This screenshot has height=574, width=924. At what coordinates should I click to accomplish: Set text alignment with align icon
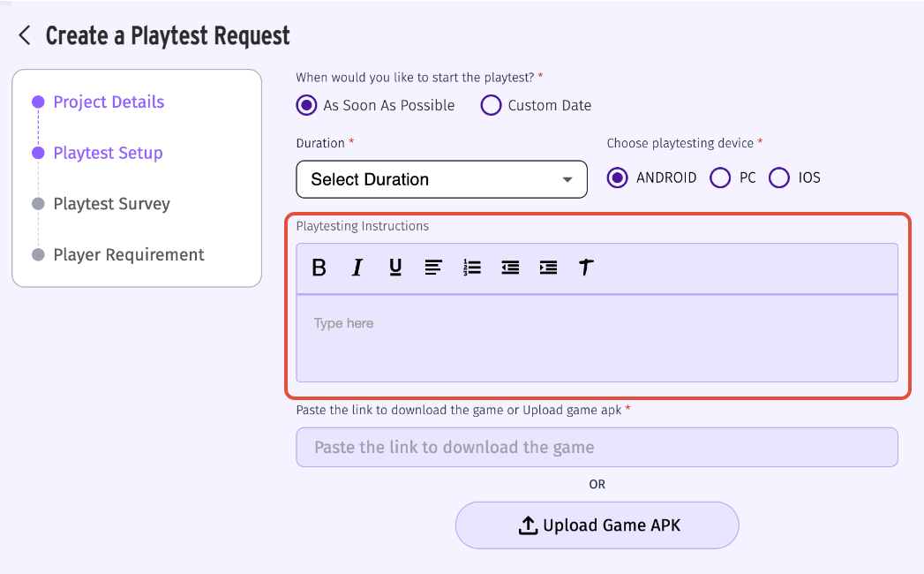(433, 268)
